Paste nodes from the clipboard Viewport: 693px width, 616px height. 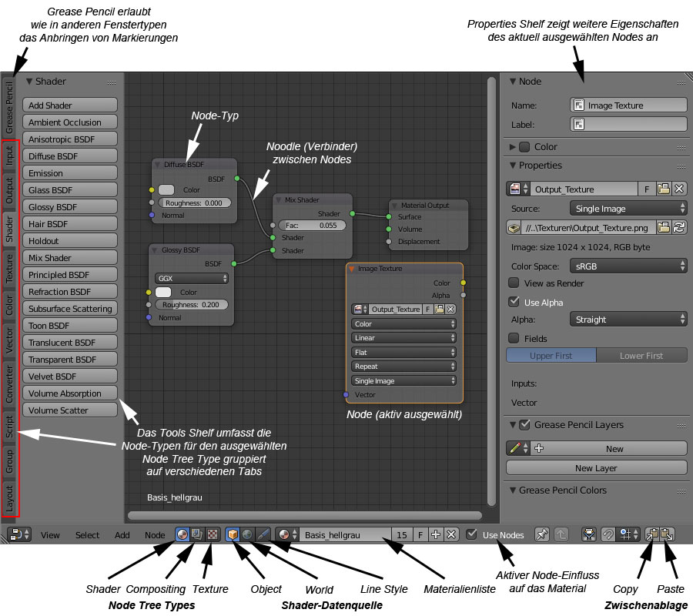(668, 534)
